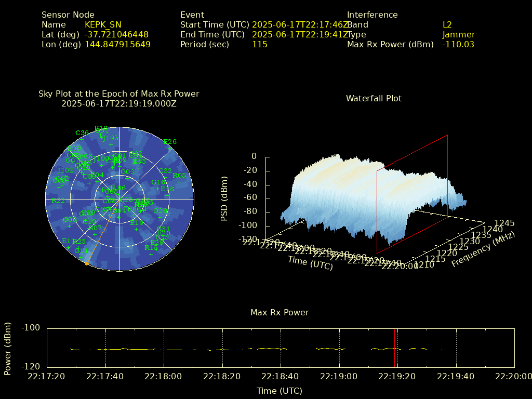
Task: Select the 1245 MHz frequency axis label
Action: (504, 223)
